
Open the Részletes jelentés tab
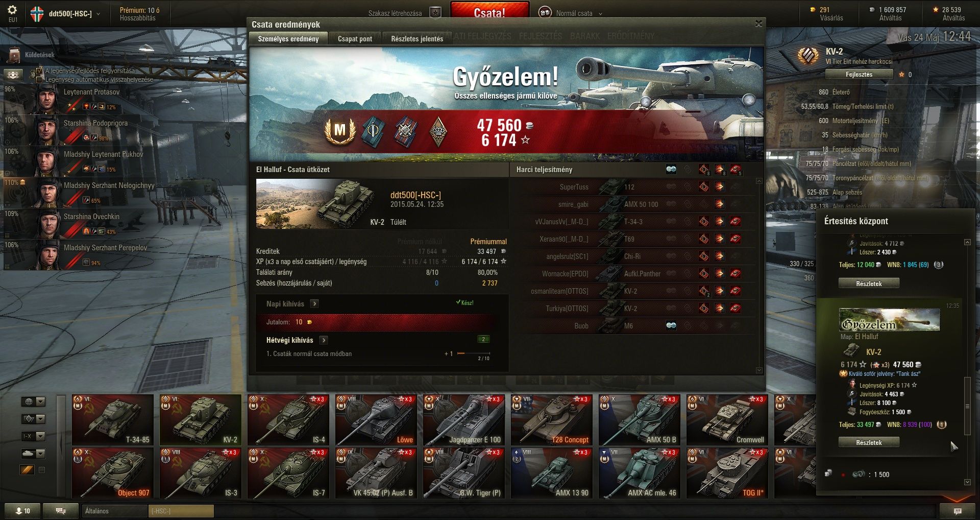coord(417,39)
